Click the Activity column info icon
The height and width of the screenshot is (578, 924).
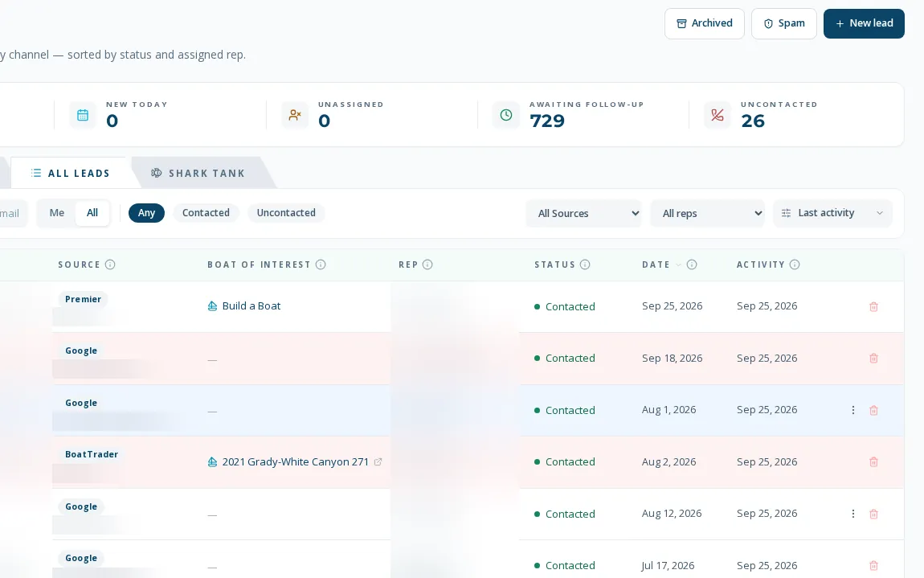(795, 264)
